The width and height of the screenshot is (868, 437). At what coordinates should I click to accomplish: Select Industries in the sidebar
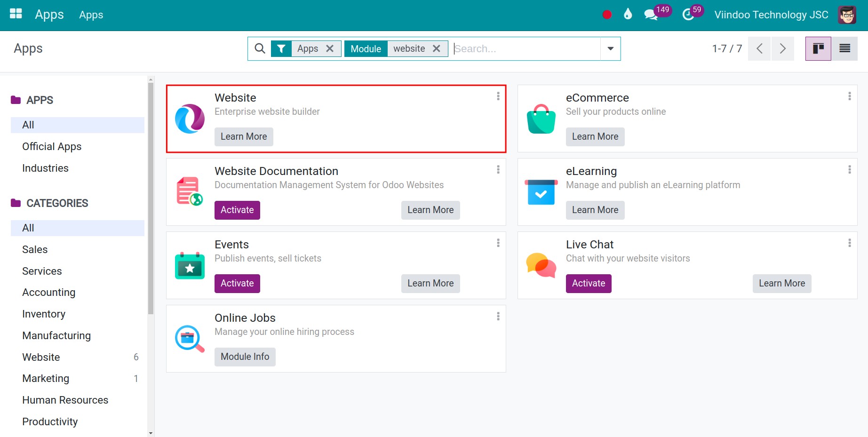click(x=78, y=168)
